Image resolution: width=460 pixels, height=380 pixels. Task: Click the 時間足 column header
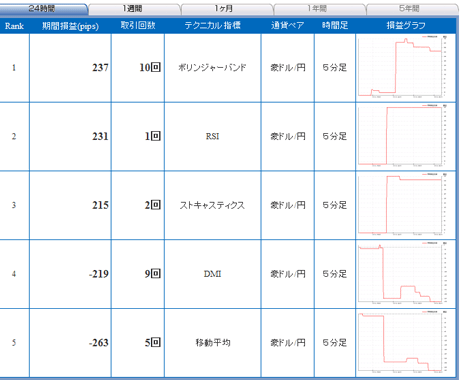[x=335, y=25]
